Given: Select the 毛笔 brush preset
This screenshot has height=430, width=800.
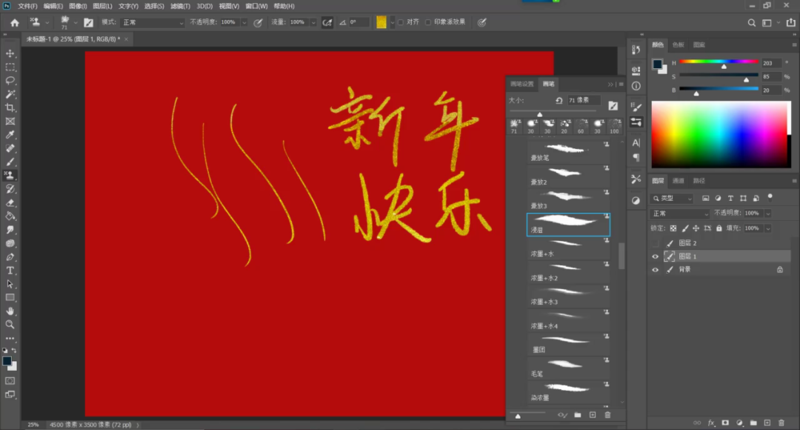Looking at the screenshot, I should (568, 368).
